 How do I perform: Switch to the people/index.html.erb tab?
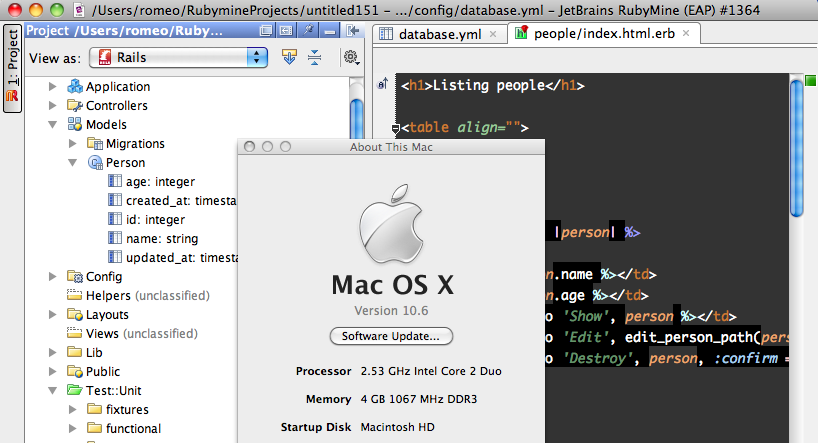pyautogui.click(x=604, y=34)
